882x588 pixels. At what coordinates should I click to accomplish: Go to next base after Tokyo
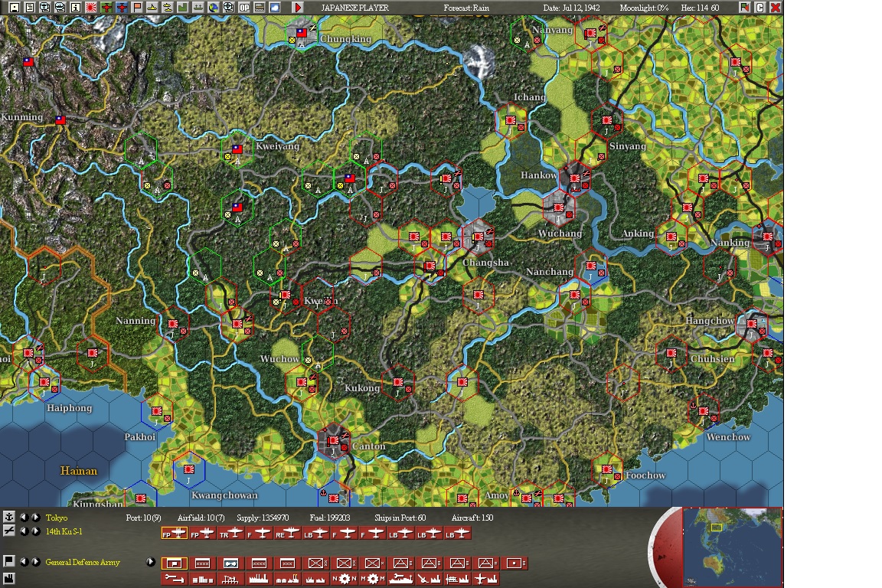coord(35,517)
